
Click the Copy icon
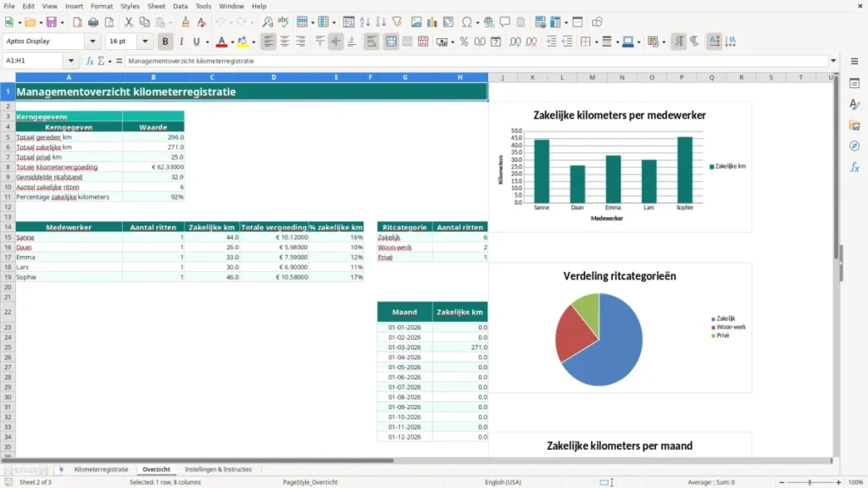144,22
